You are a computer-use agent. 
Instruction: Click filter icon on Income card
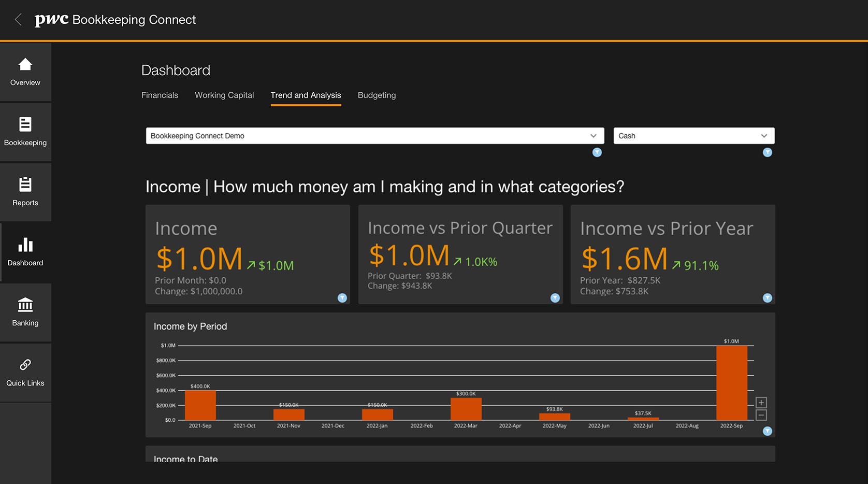342,298
